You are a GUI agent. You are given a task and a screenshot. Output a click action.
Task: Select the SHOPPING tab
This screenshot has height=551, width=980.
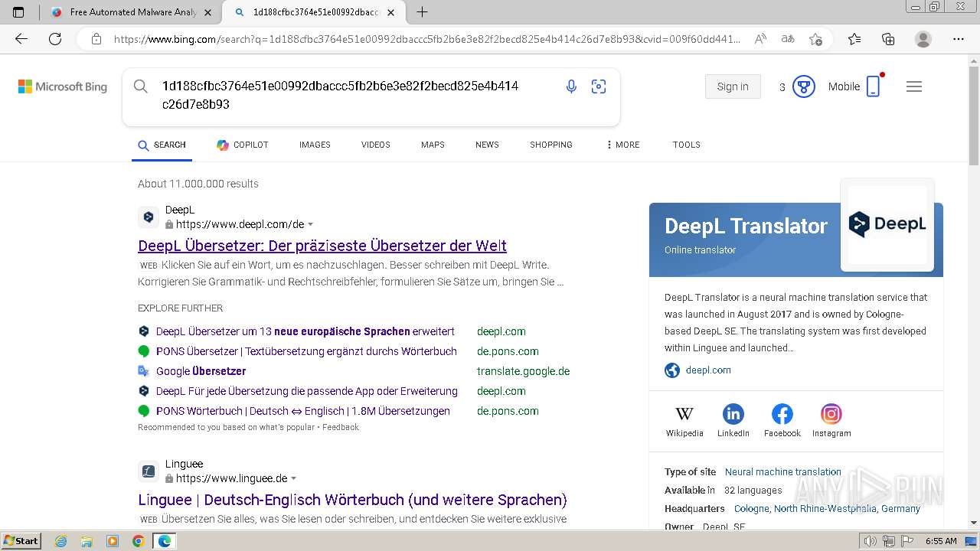(551, 145)
